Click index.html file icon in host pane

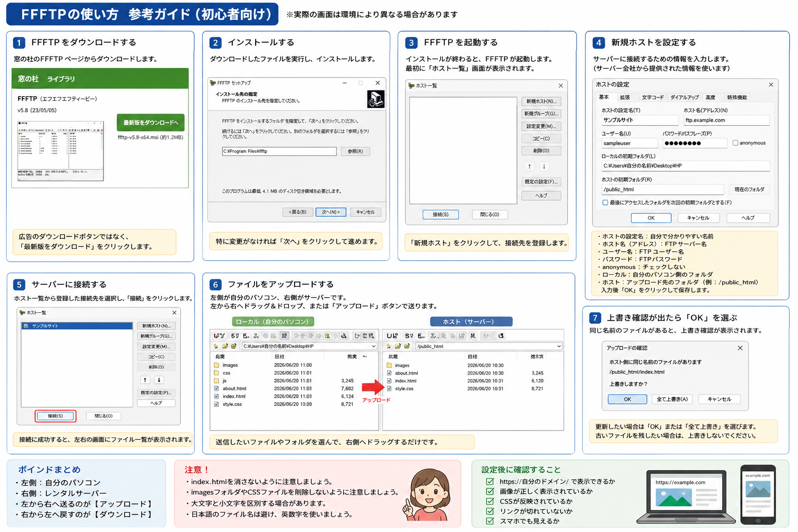[389, 381]
